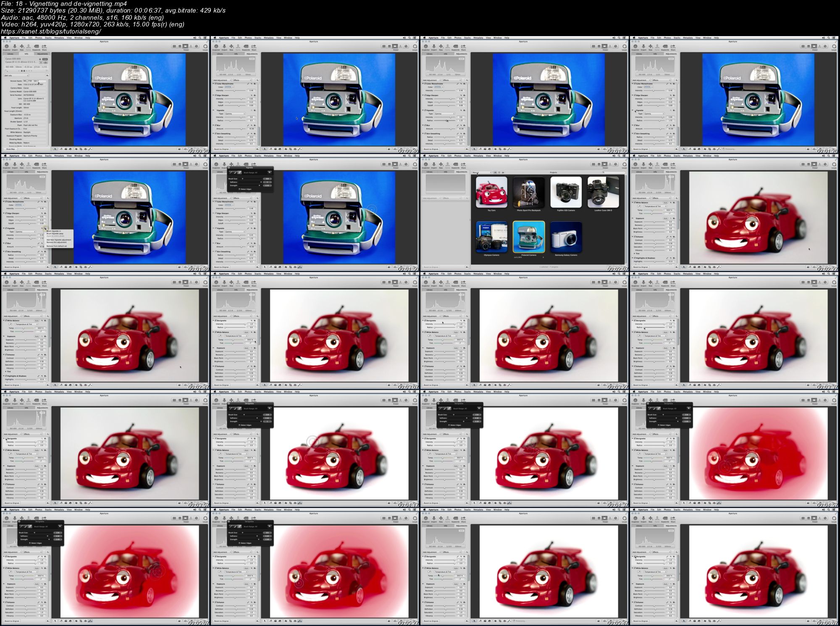840x626 pixels.
Task: In the 00:02:07 frame, click the Keywords icon
Action: 455,164
